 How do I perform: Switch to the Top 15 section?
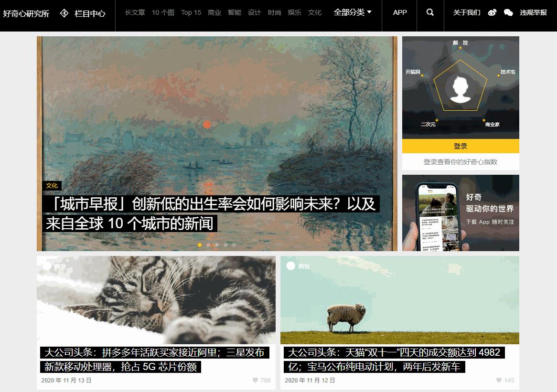pyautogui.click(x=191, y=13)
